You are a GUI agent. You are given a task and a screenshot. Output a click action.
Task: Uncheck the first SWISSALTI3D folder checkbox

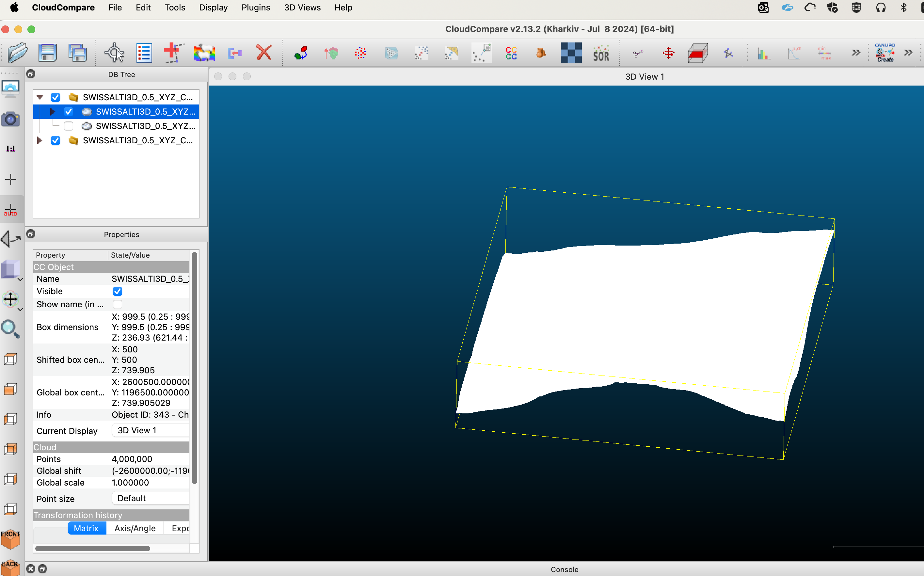(56, 97)
